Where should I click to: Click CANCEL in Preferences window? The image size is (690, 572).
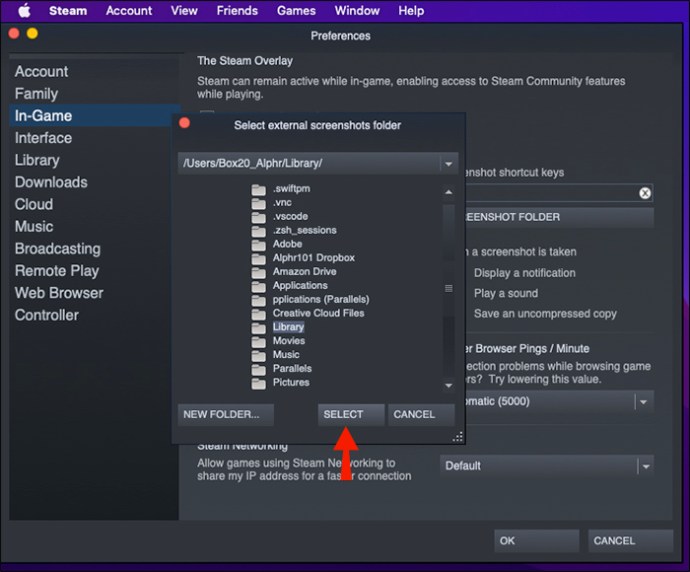click(x=631, y=541)
